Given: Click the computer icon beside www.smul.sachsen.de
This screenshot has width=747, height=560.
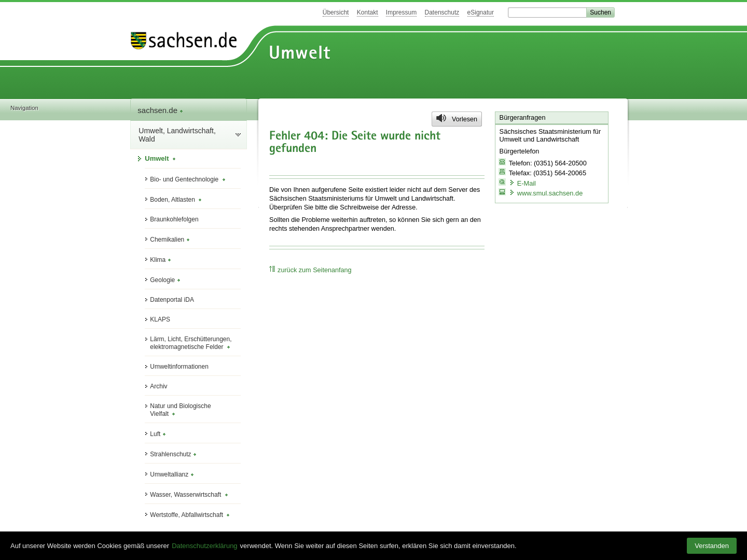Looking at the screenshot, I should 502,192.
